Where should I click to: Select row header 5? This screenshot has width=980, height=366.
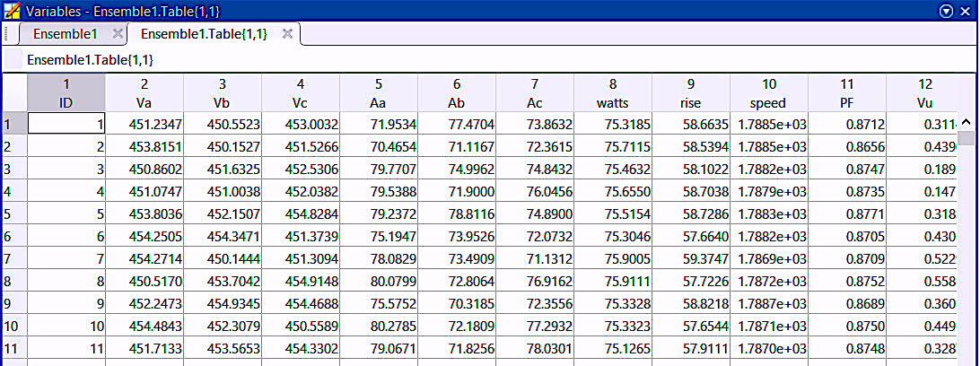[14, 214]
